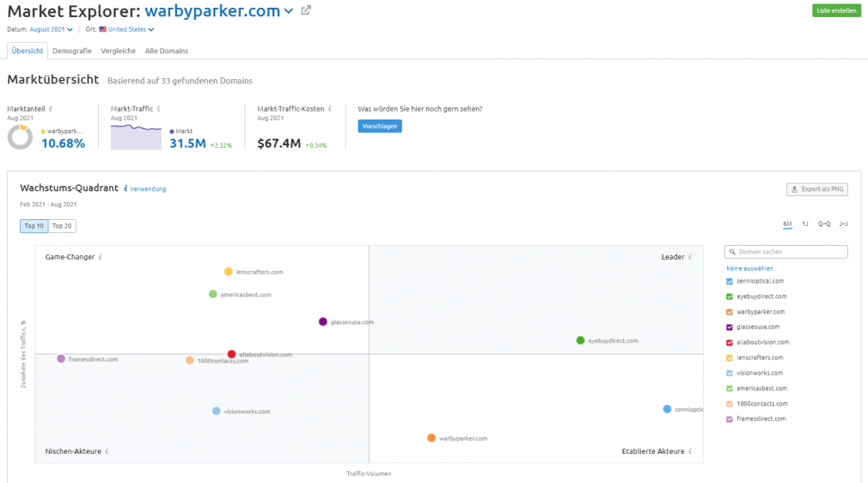This screenshot has height=483, width=868.
Task: Select the warbyparker.com orange dot
Action: click(x=431, y=438)
